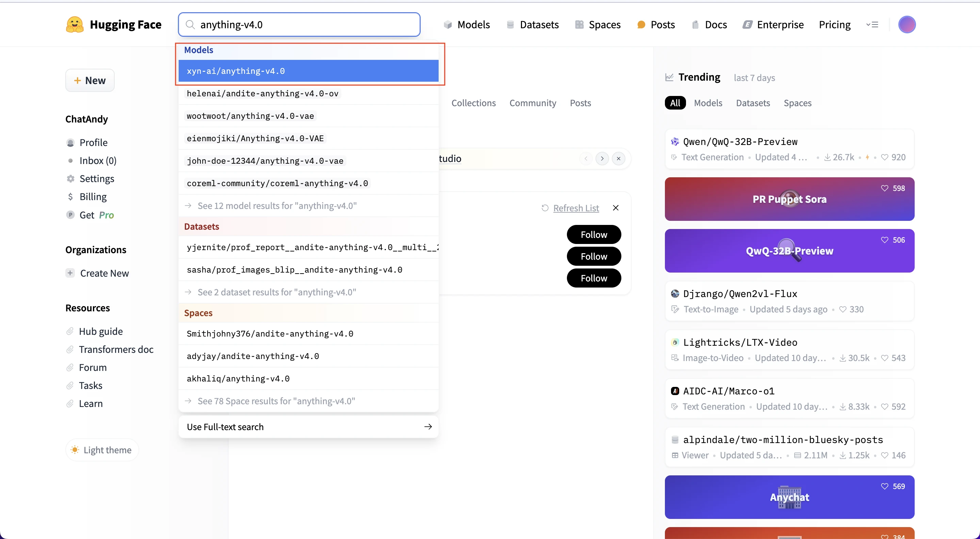Select Smithjohny376/andite-anything-v4.0 space
Screen dimensions: 980x539
[x=309, y=333]
